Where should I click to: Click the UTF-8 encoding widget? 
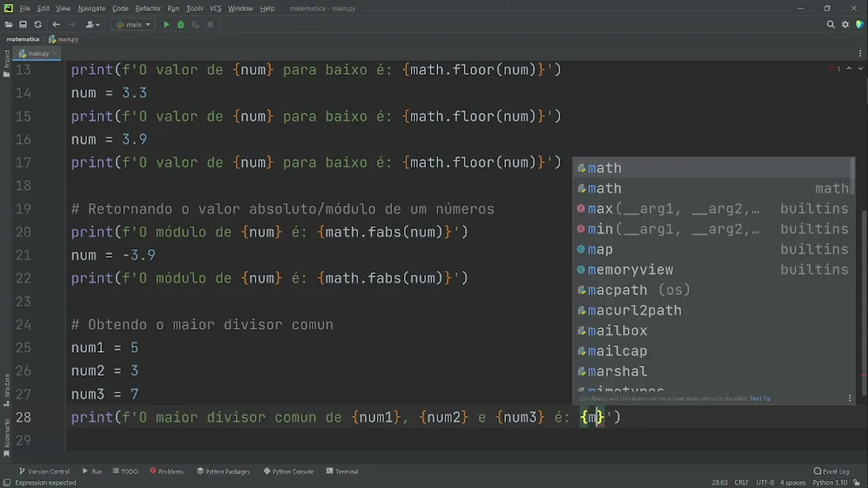765,483
